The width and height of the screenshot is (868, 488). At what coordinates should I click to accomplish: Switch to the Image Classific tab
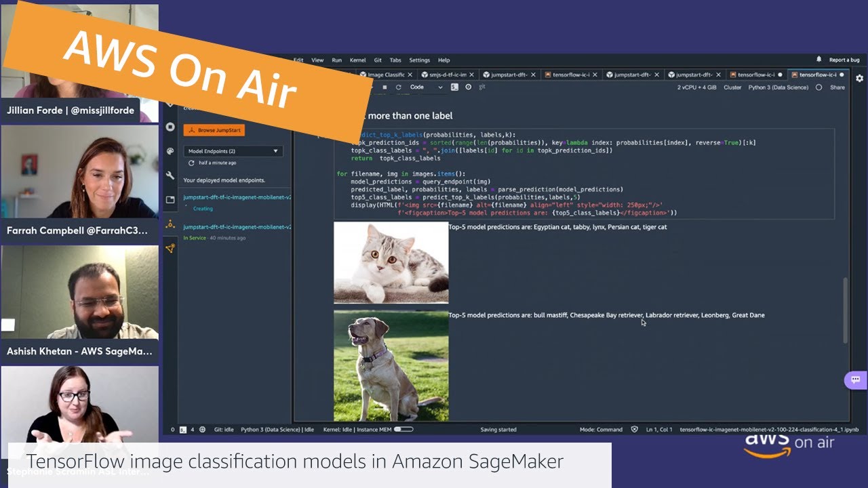[x=386, y=75]
